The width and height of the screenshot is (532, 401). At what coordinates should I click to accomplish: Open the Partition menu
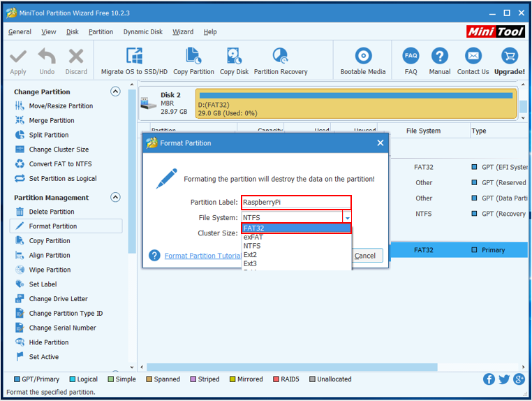tap(101, 32)
